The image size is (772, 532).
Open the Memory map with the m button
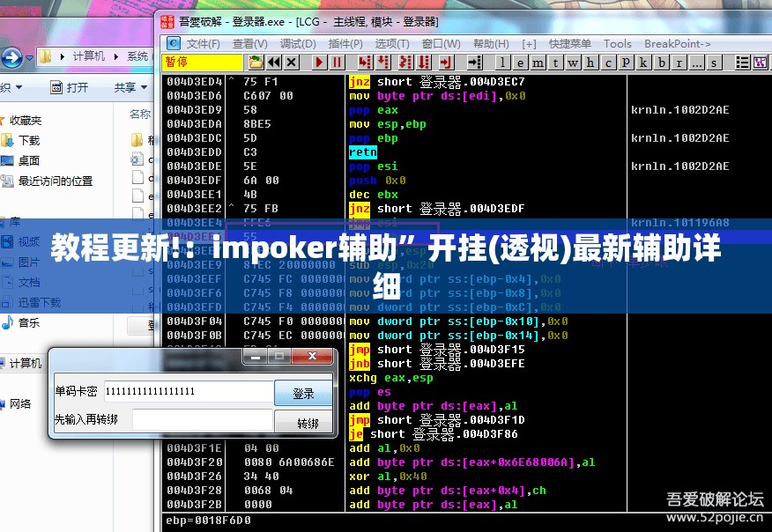538,62
